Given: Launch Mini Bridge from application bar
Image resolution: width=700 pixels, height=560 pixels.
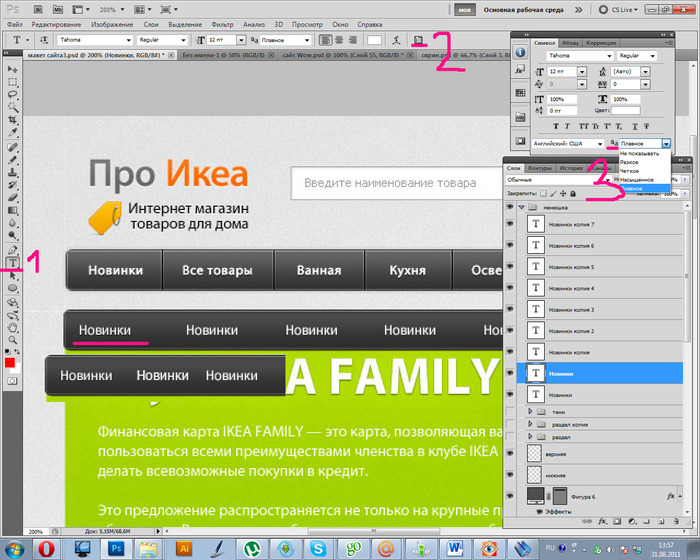Looking at the screenshot, I should 58,9.
